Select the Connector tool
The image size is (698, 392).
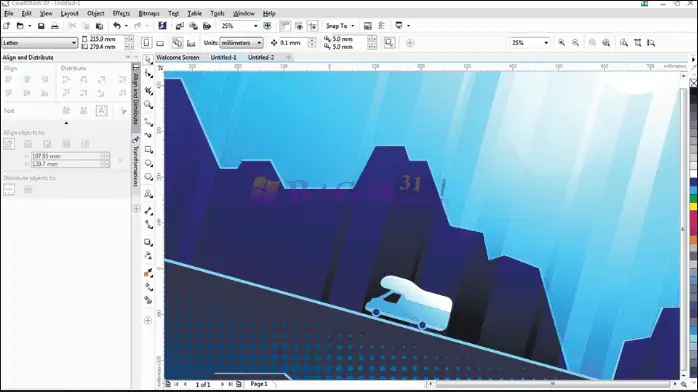[x=148, y=225]
